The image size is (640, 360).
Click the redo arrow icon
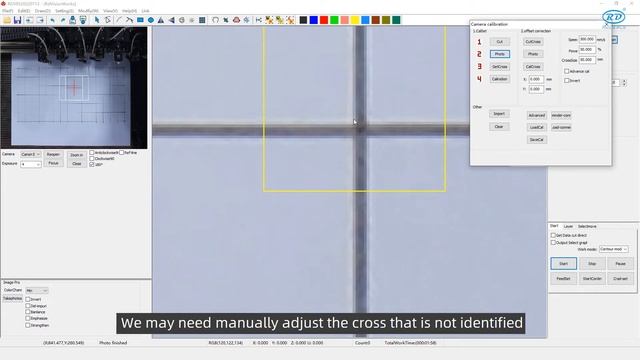62,20
